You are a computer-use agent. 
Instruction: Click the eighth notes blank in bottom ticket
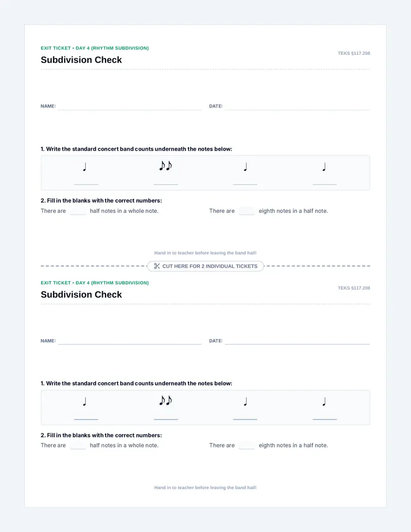click(247, 445)
